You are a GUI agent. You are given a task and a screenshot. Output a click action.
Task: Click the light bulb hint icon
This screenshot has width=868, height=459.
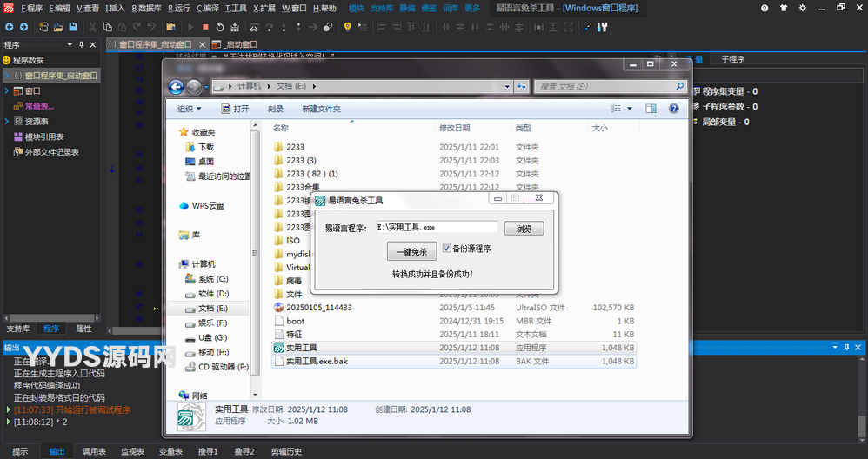(347, 27)
